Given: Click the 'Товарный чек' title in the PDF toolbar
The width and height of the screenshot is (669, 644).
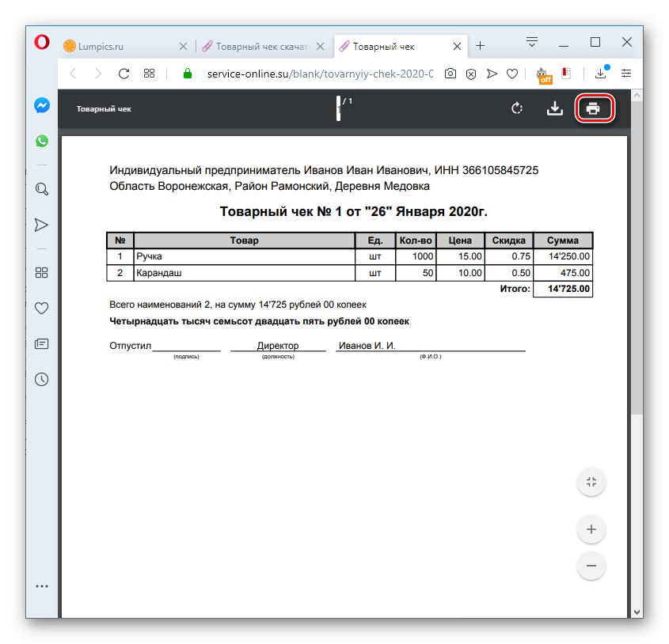Looking at the screenshot, I should 104,109.
